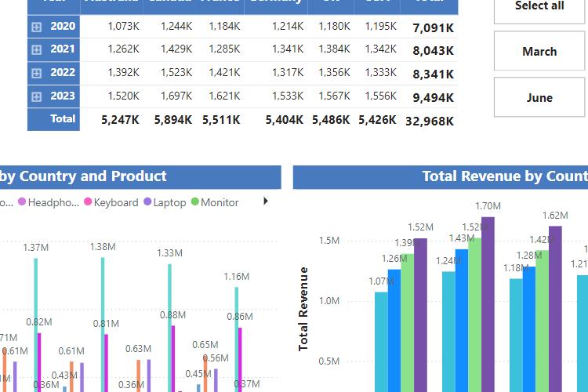The height and width of the screenshot is (392, 588).
Task: Click the Headphones legend marker
Action: pyautogui.click(x=22, y=201)
